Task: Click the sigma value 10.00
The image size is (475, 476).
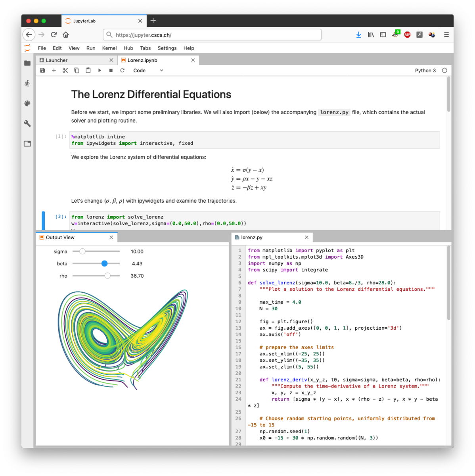Action: [137, 251]
